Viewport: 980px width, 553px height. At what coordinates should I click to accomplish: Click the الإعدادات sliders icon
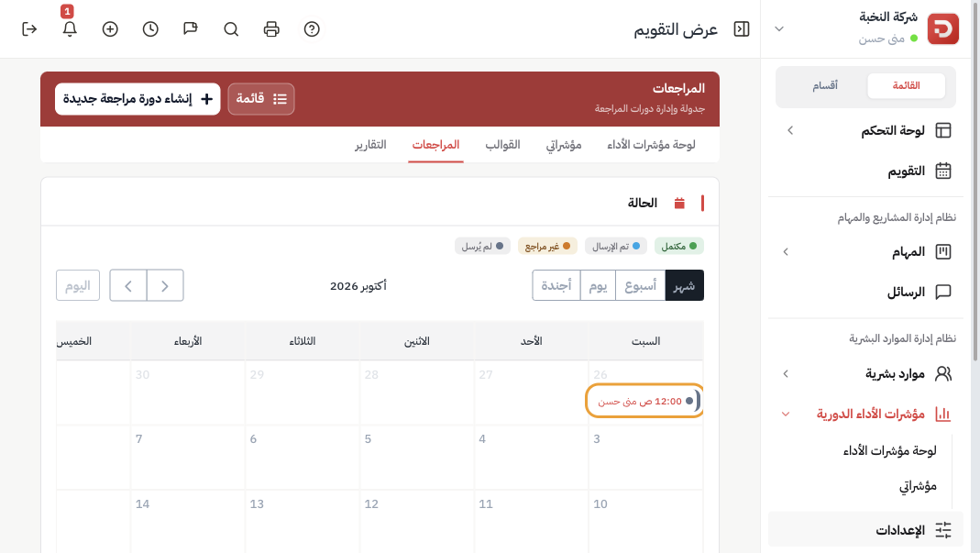[943, 530]
